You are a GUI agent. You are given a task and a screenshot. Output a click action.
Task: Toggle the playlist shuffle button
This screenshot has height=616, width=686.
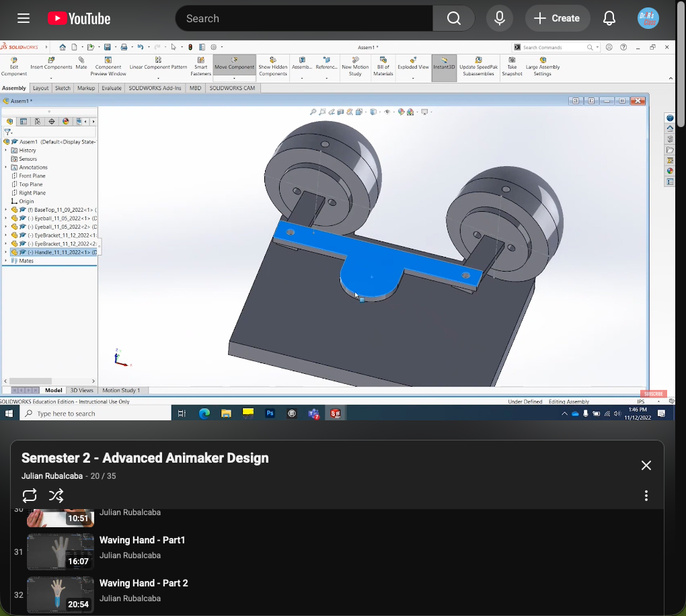point(56,496)
